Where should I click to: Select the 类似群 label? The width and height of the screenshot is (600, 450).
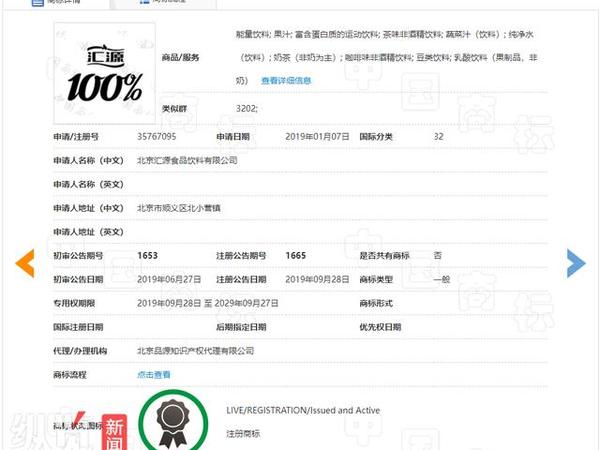point(174,109)
